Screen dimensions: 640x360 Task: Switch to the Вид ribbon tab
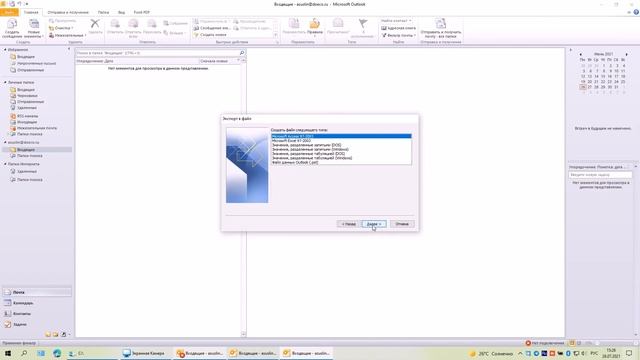(x=122, y=12)
